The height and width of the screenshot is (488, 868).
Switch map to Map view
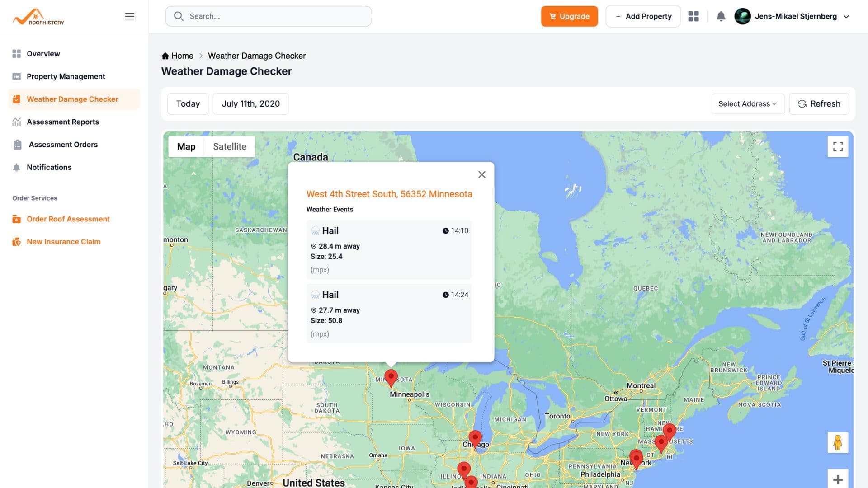tap(186, 146)
